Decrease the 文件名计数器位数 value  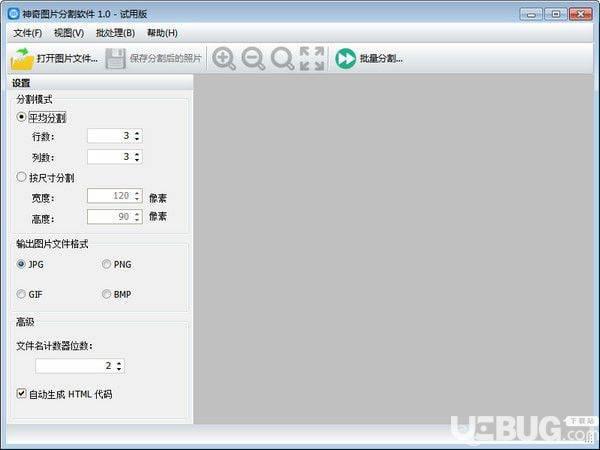(x=119, y=370)
